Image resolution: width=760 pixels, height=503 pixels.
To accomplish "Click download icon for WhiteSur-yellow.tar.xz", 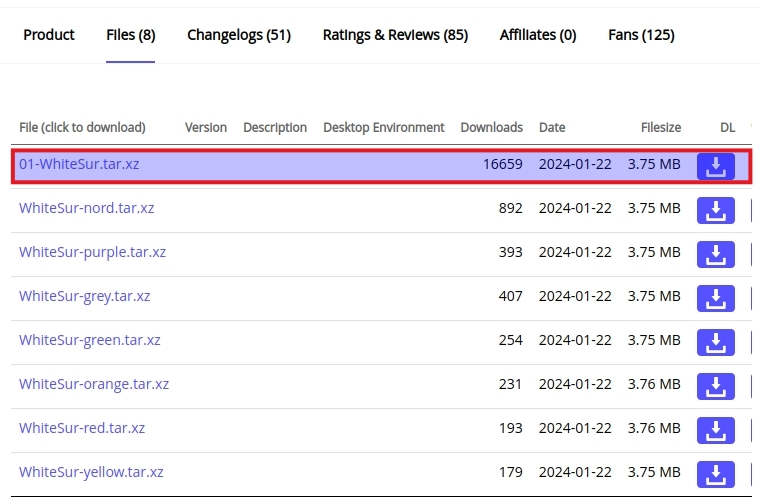I will pyautogui.click(x=715, y=474).
